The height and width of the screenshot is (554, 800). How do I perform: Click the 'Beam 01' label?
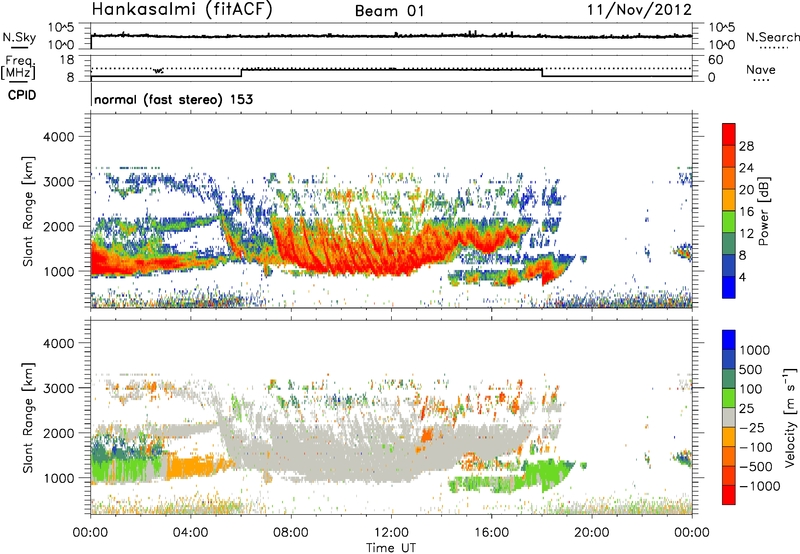[389, 11]
